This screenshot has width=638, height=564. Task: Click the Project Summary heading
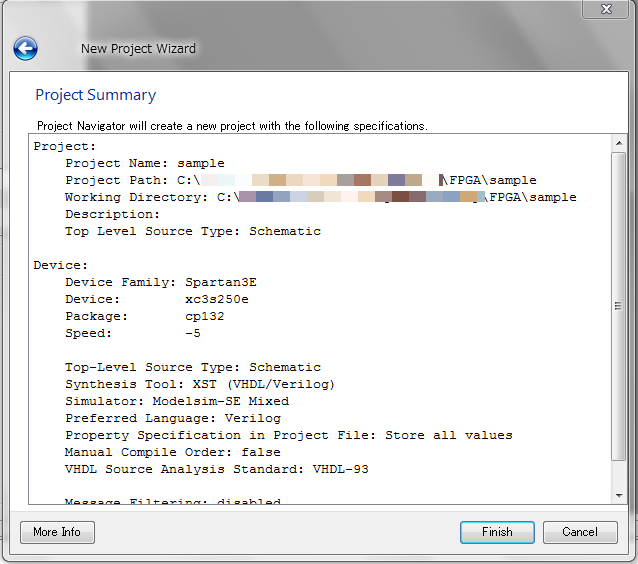click(96, 95)
